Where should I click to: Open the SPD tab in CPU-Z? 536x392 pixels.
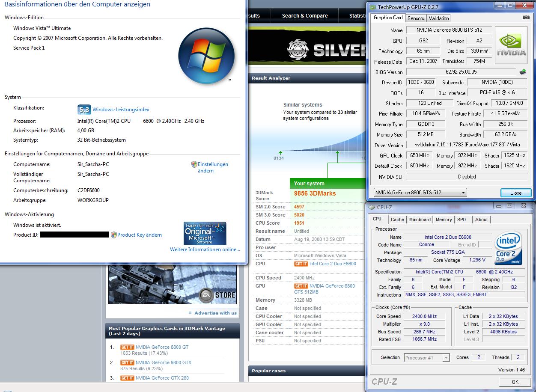[462, 220]
